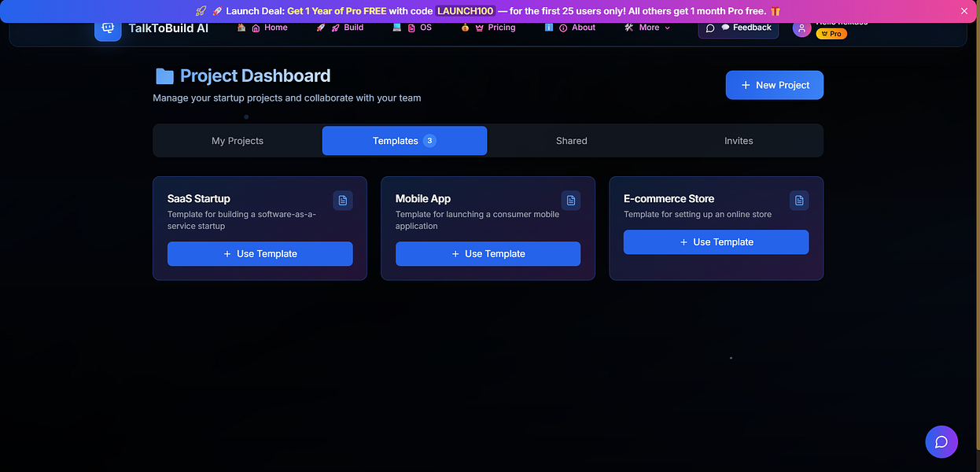Click the LAUNCH100 promo code
Image resolution: width=980 pixels, height=472 pixels.
pos(466,11)
